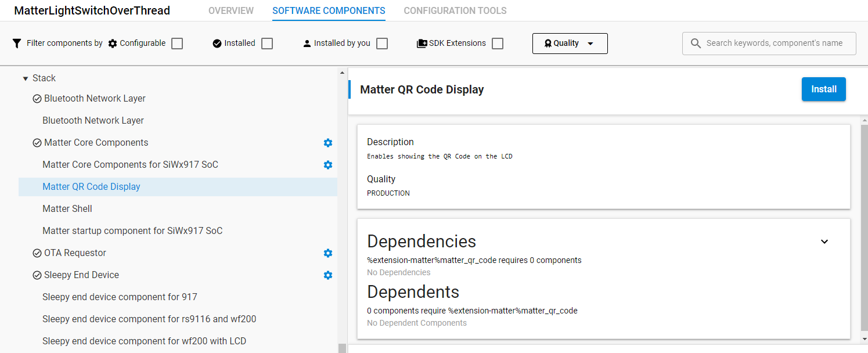Screen dimensions: 868x353
Task: Tick the SDK Extensions checkbox
Action: tap(498, 44)
